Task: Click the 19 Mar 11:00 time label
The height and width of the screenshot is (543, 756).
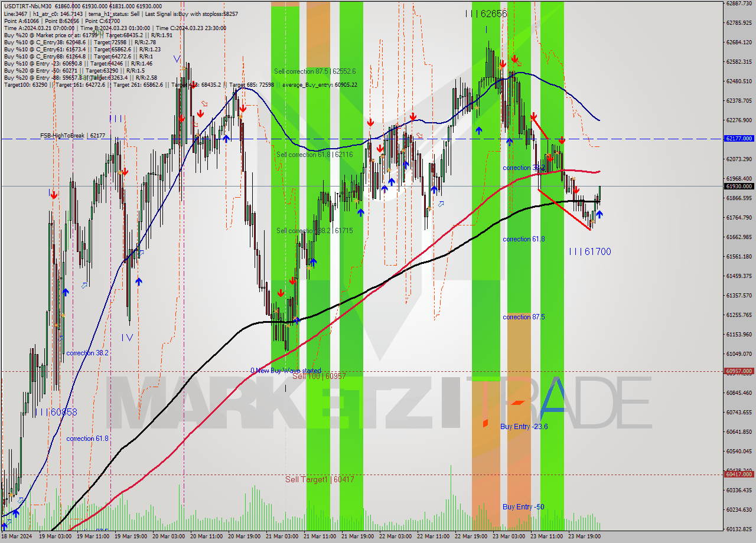Action: (x=93, y=537)
